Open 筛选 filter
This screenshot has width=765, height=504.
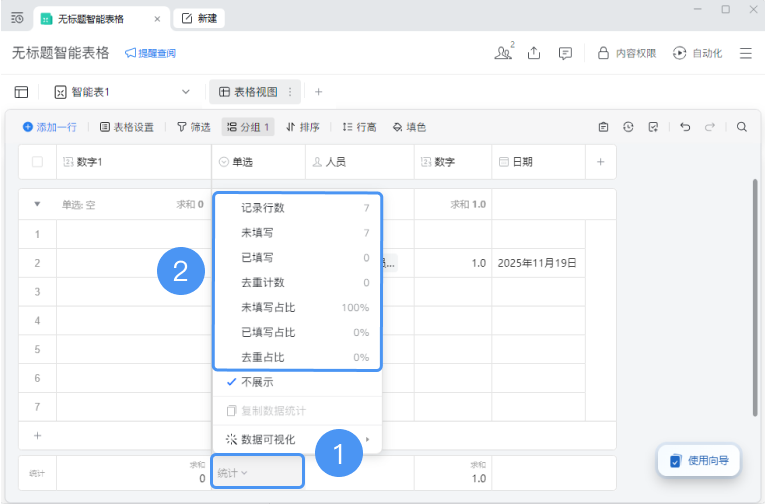[x=194, y=127]
